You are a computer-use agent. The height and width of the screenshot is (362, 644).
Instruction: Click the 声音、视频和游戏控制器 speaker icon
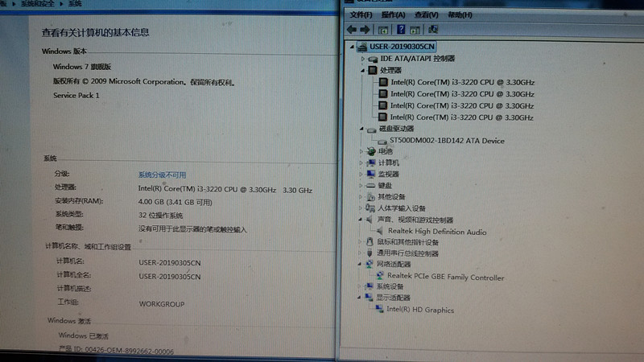tap(369, 220)
